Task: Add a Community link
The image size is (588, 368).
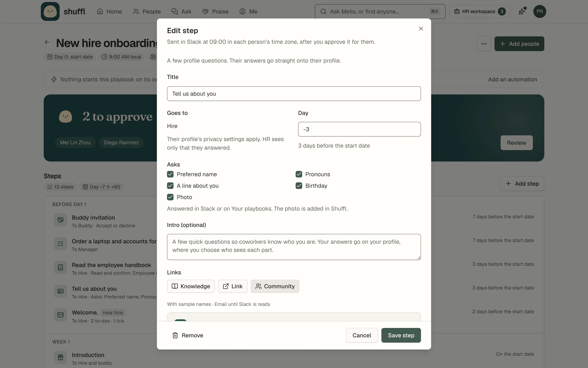Action: pyautogui.click(x=275, y=286)
